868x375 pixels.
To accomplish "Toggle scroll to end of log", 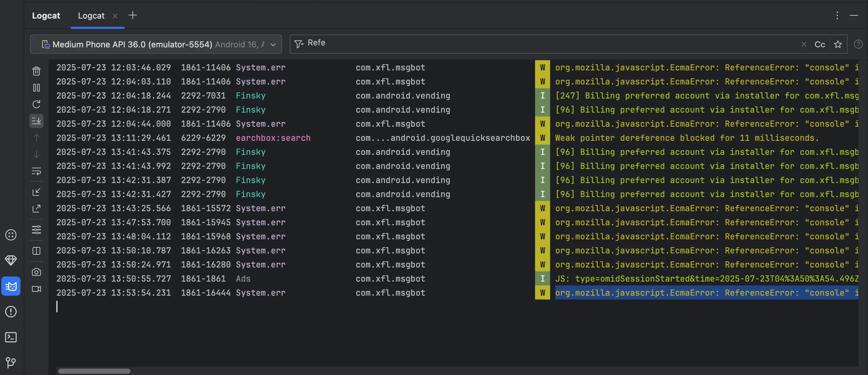I will pyautogui.click(x=36, y=121).
